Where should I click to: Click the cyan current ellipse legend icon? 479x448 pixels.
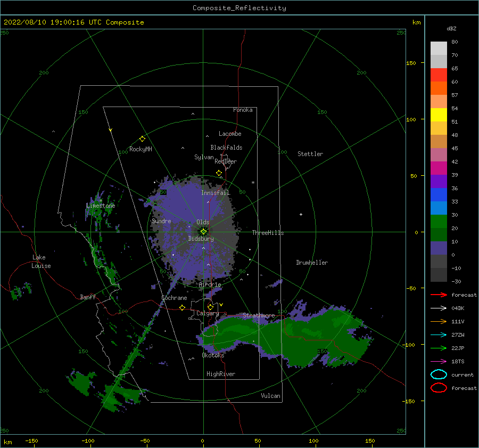click(x=439, y=374)
